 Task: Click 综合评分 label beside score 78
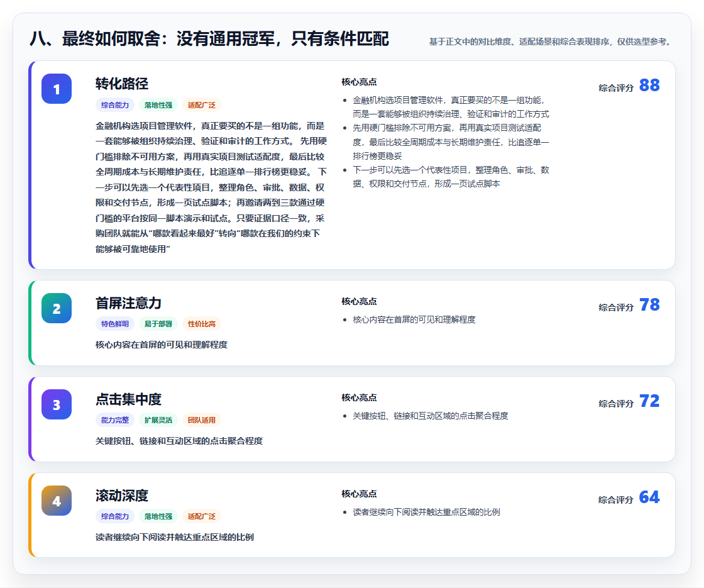click(616, 308)
